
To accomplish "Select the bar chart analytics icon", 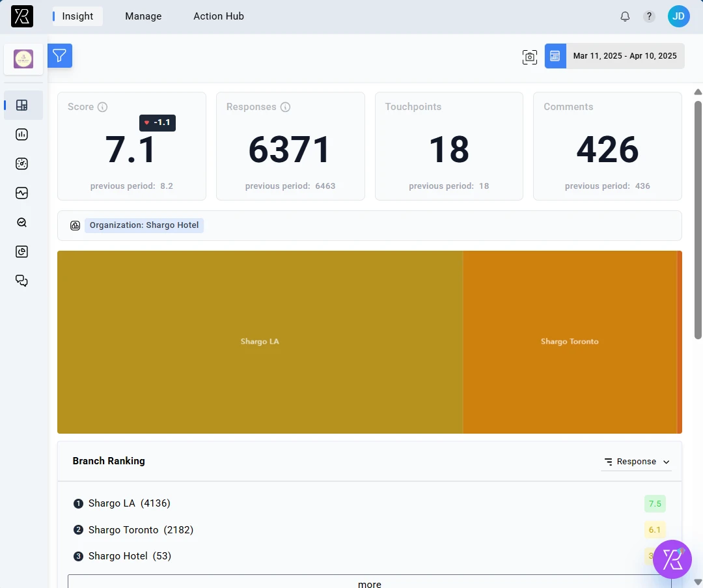I will pyautogui.click(x=21, y=134).
